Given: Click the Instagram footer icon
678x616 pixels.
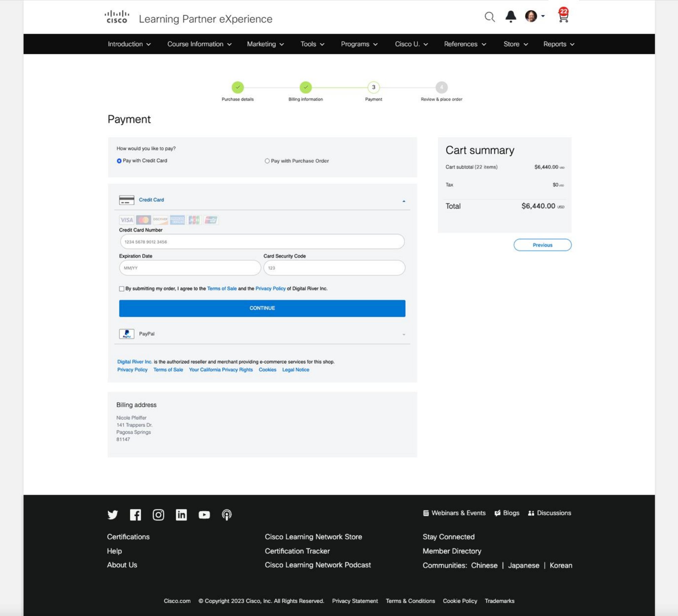Looking at the screenshot, I should tap(158, 515).
